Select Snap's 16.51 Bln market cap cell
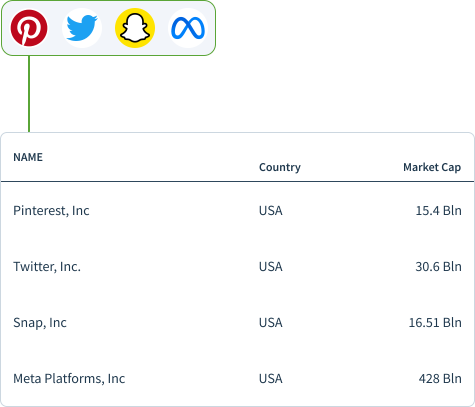Viewport: 475px width, 407px height. point(435,323)
